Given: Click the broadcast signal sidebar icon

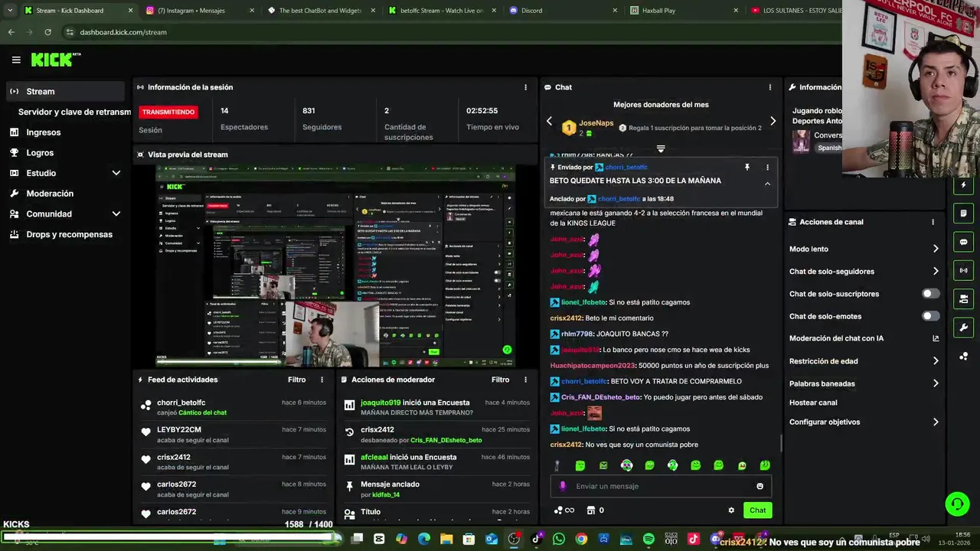Looking at the screenshot, I should pyautogui.click(x=963, y=270).
